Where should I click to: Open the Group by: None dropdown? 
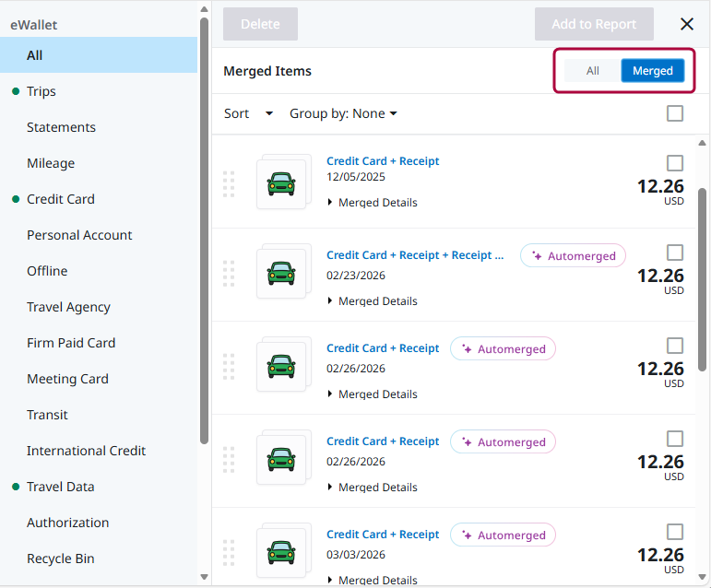343,113
